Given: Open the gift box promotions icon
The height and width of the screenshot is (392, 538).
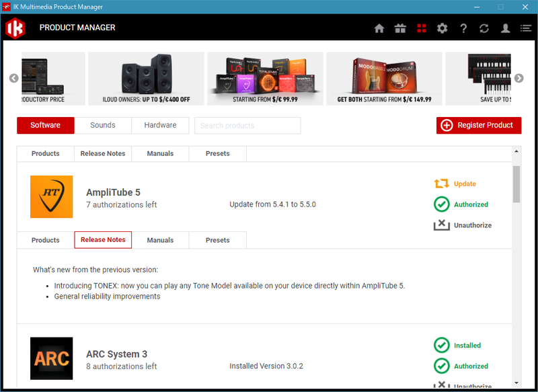Looking at the screenshot, I should 400,28.
